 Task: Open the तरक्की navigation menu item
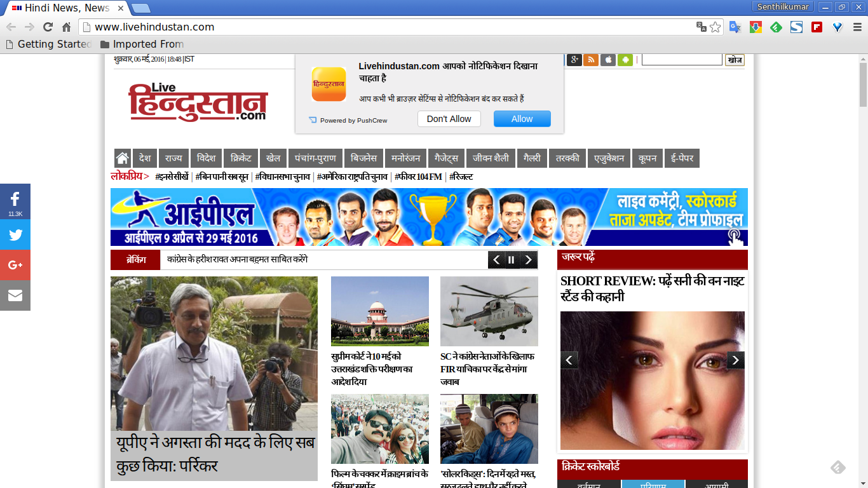(567, 158)
